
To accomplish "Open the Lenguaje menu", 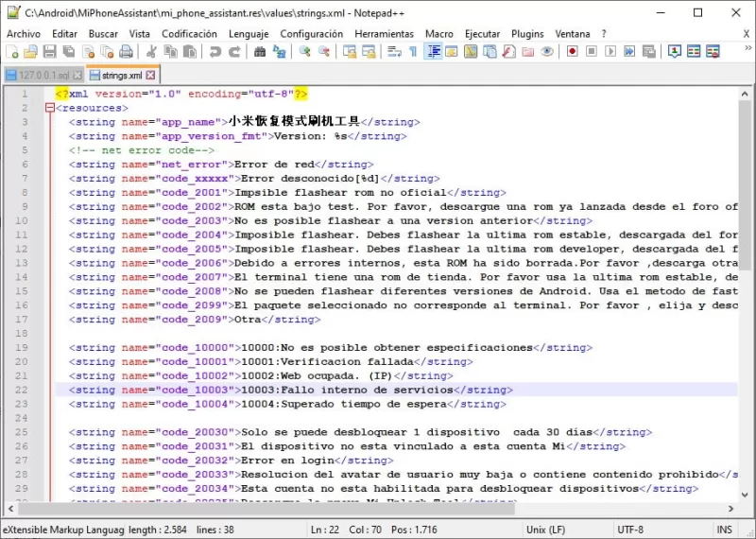I will coord(249,34).
